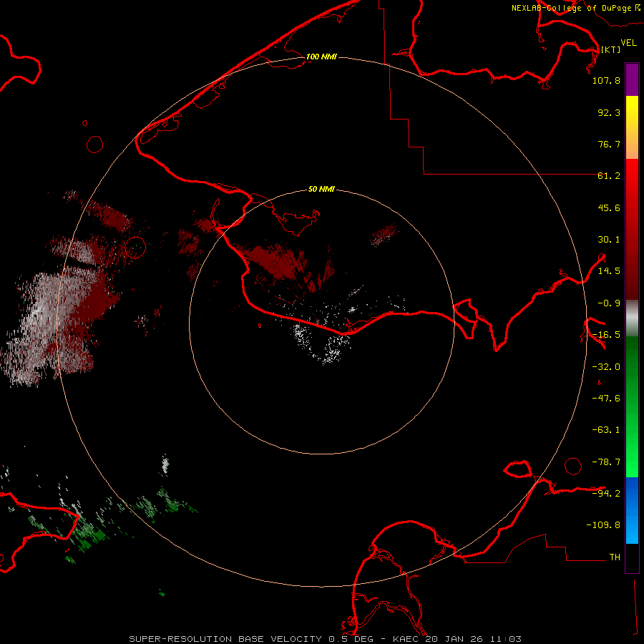Viewport: 644px width, 644px height.
Task: Select the 61.2 legend value
Action: 609,176
